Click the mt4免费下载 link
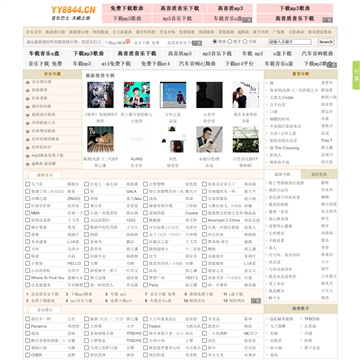The height and width of the screenshot is (360, 360). pos(116,63)
